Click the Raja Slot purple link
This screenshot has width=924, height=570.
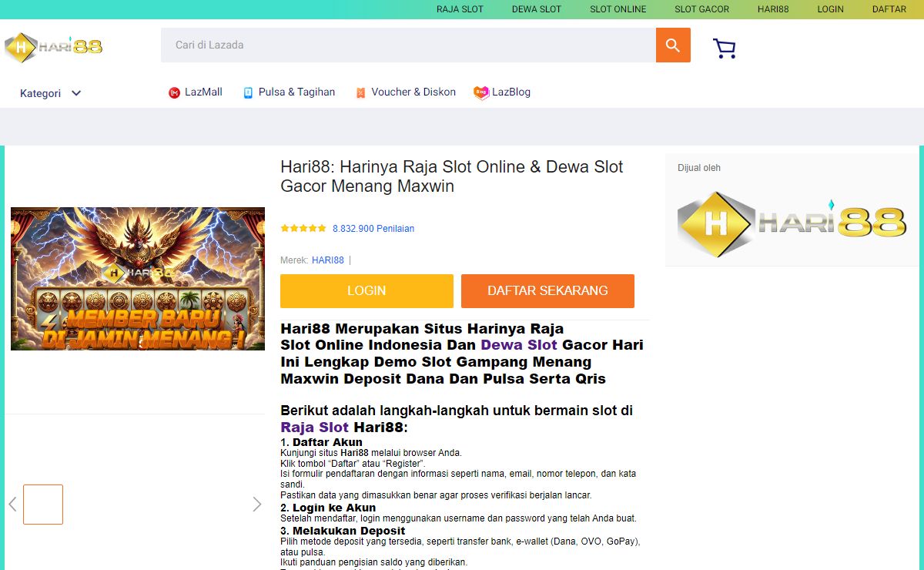coord(315,427)
